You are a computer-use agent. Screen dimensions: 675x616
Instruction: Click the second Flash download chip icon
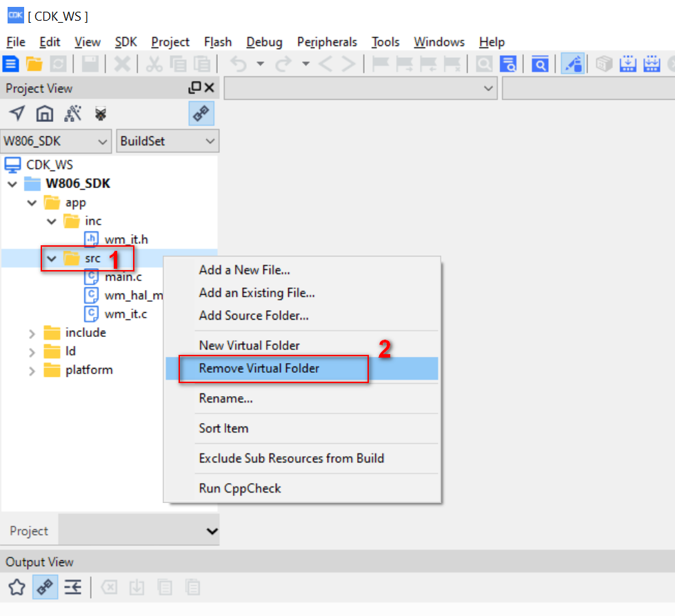[x=652, y=64]
